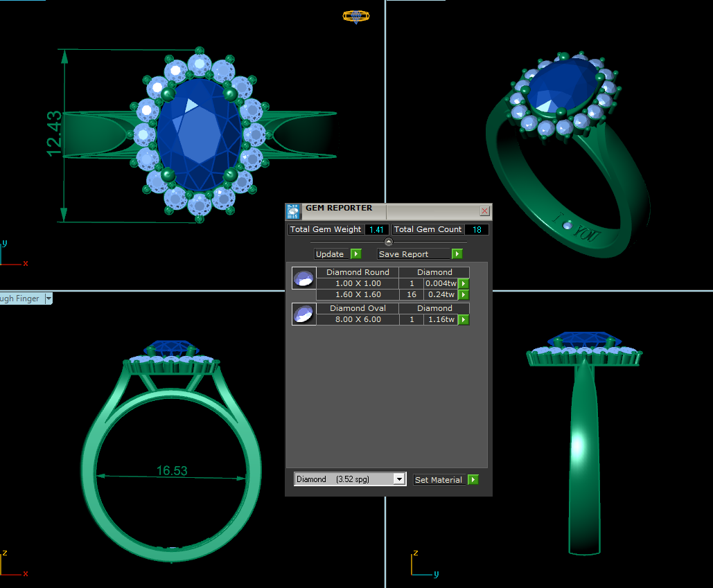This screenshot has width=713, height=588.
Task: Select the Diamond Oval gem thumbnail
Action: click(303, 314)
